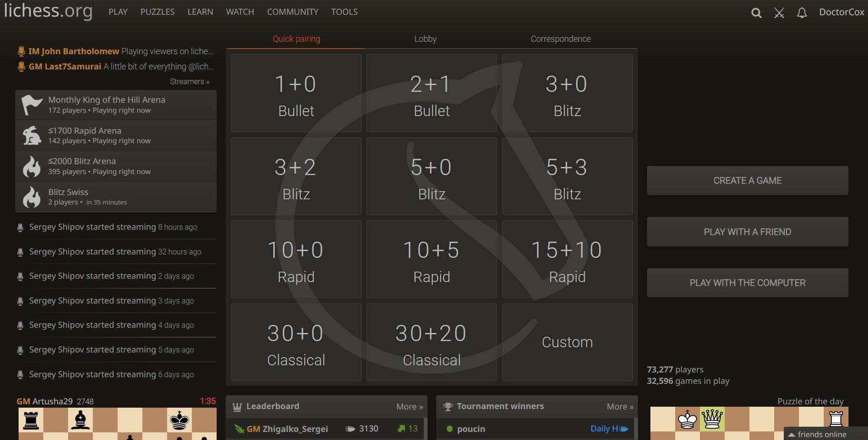The image size is (868, 440).
Task: Click microphone icon on '6 days ago' entry
Action: coord(20,375)
